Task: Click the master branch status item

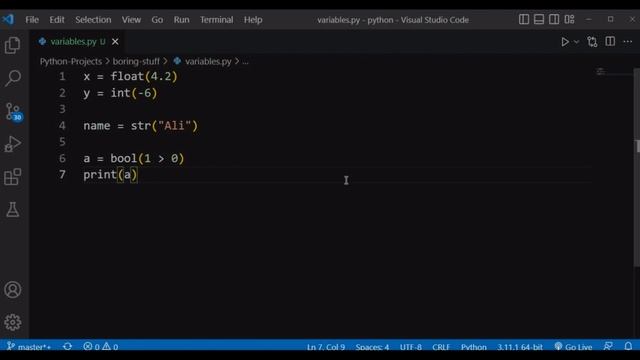Action: coord(29,347)
